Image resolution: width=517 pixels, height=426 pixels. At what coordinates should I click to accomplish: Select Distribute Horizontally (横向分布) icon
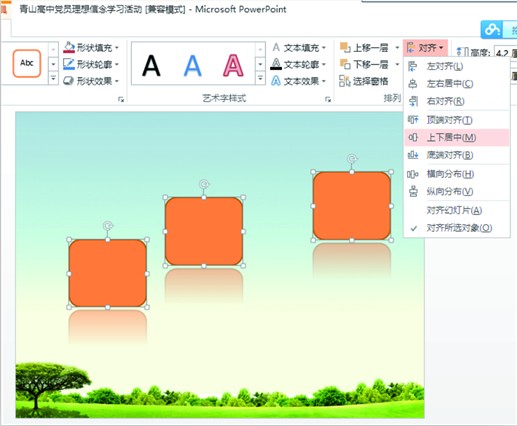click(413, 174)
